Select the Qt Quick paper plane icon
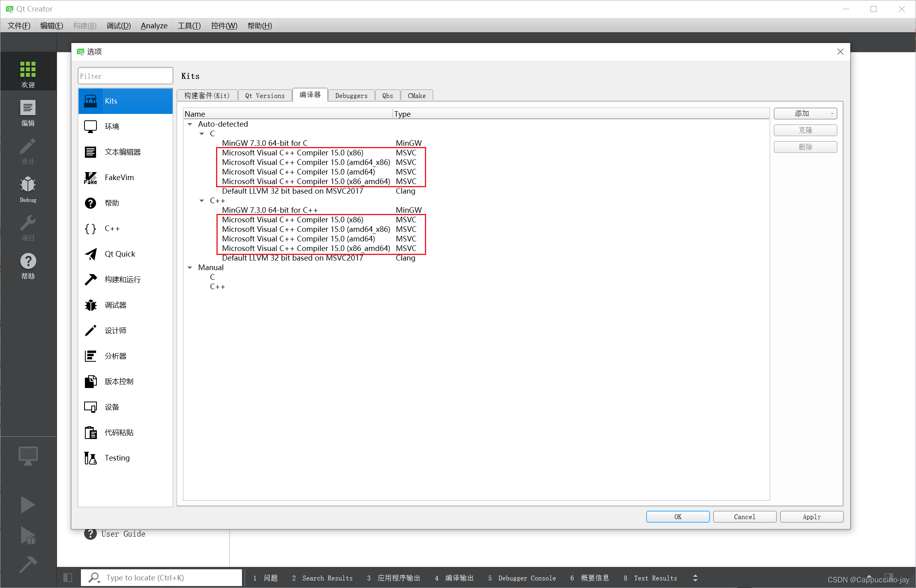The height and width of the screenshot is (588, 916). [x=90, y=254]
